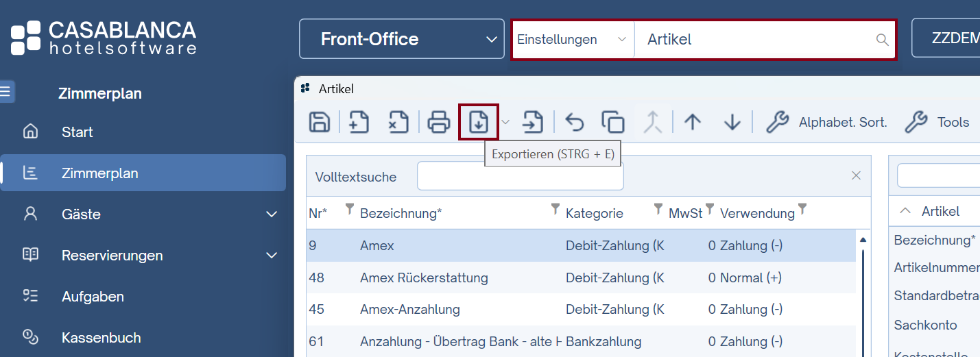980x357 pixels.
Task: Open the Tools button in toolbar
Action: (937, 122)
